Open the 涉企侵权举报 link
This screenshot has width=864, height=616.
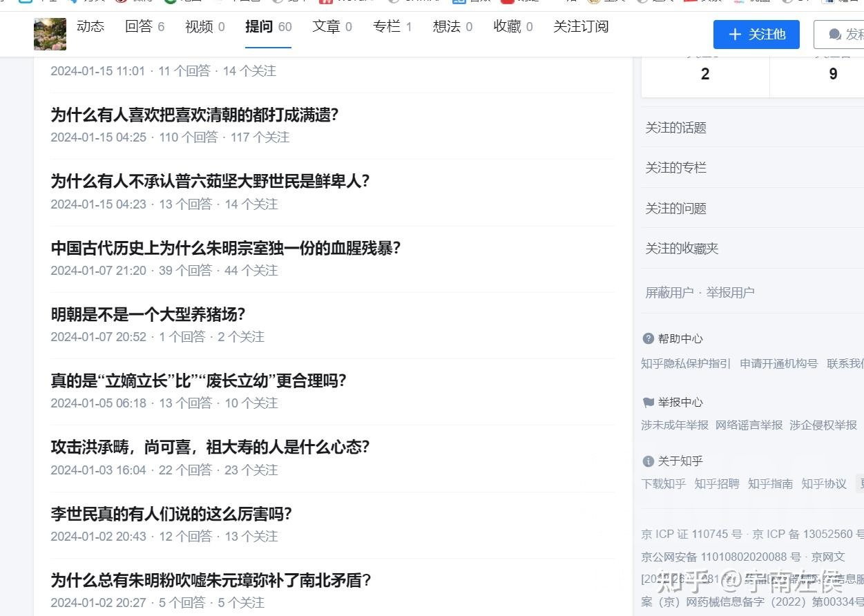pyautogui.click(x=823, y=425)
